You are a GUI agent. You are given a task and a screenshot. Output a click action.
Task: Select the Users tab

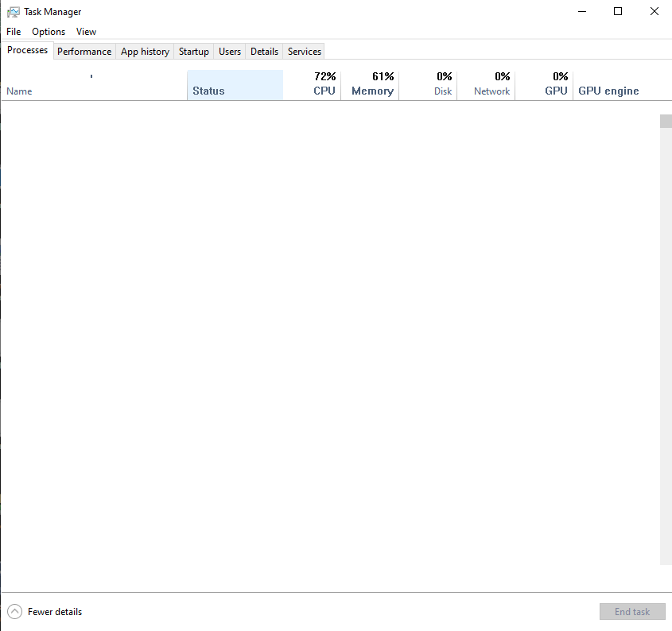(230, 52)
